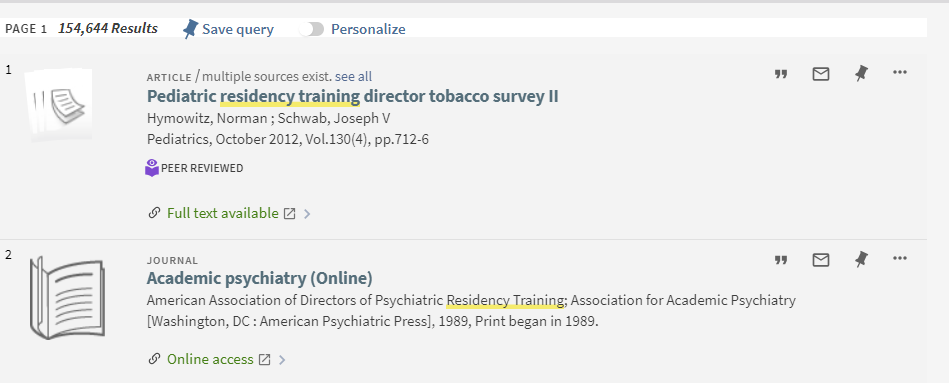Email the Academic psychiatry journal record
Image resolution: width=949 pixels, height=383 pixels.
(x=821, y=260)
